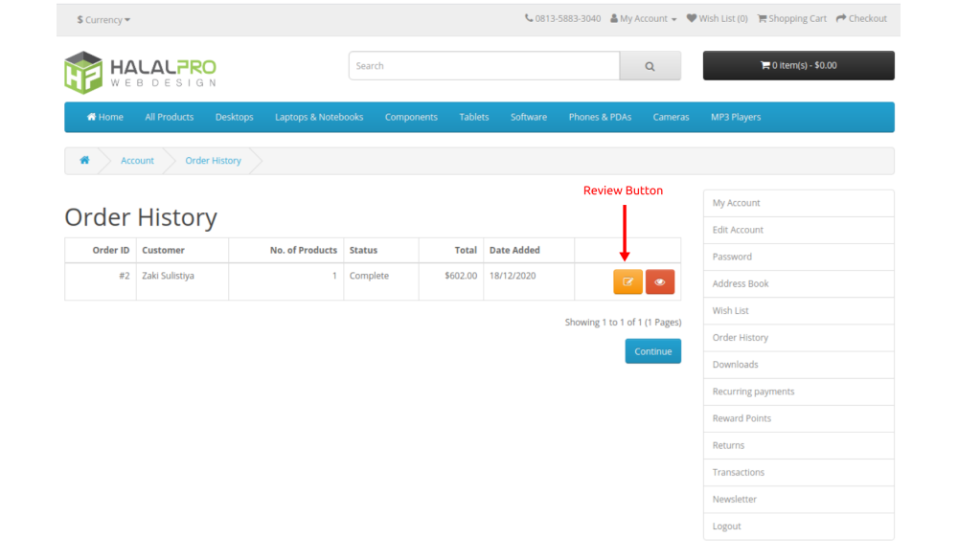
Task: Open the Cameras category
Action: (671, 117)
